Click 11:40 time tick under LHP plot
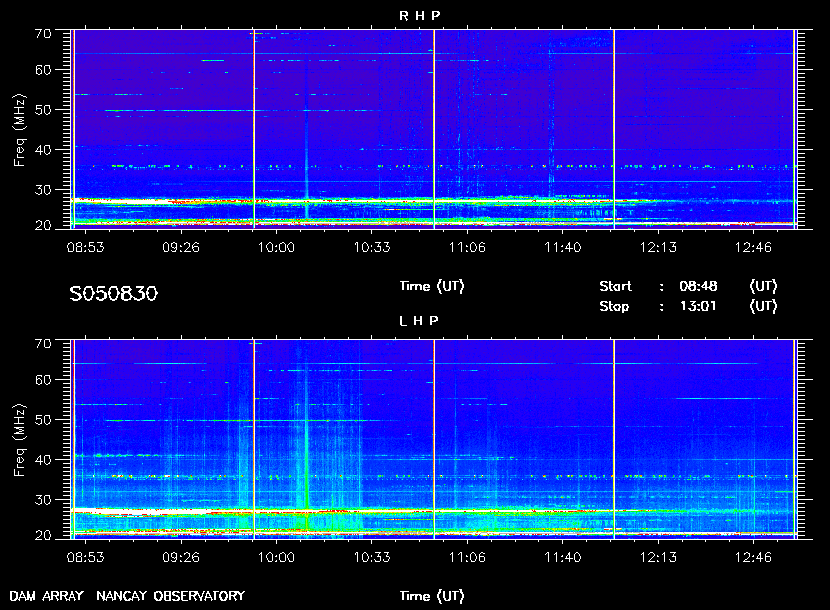Image resolution: width=830 pixels, height=610 pixels. pyautogui.click(x=563, y=557)
